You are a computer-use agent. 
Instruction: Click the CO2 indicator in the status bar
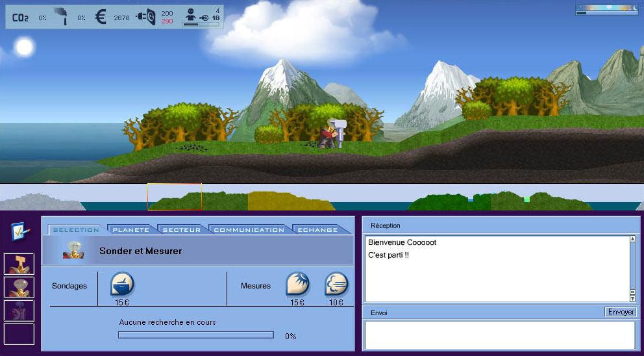[20, 18]
